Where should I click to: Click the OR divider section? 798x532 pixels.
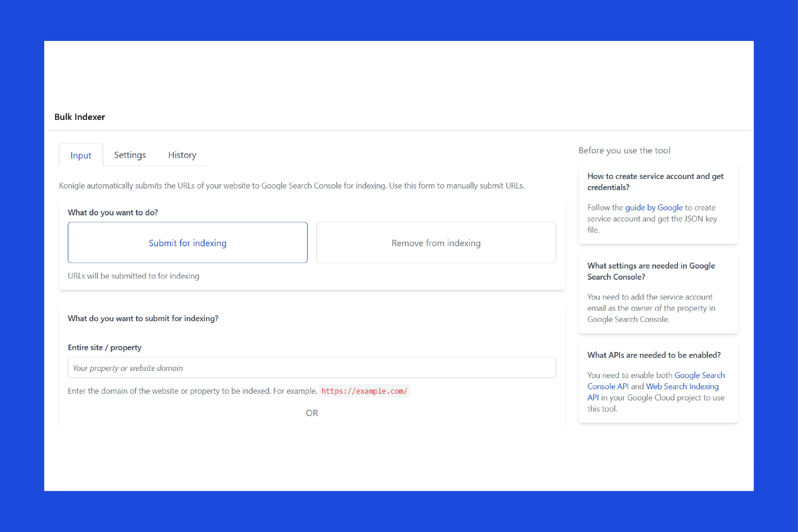coord(312,413)
